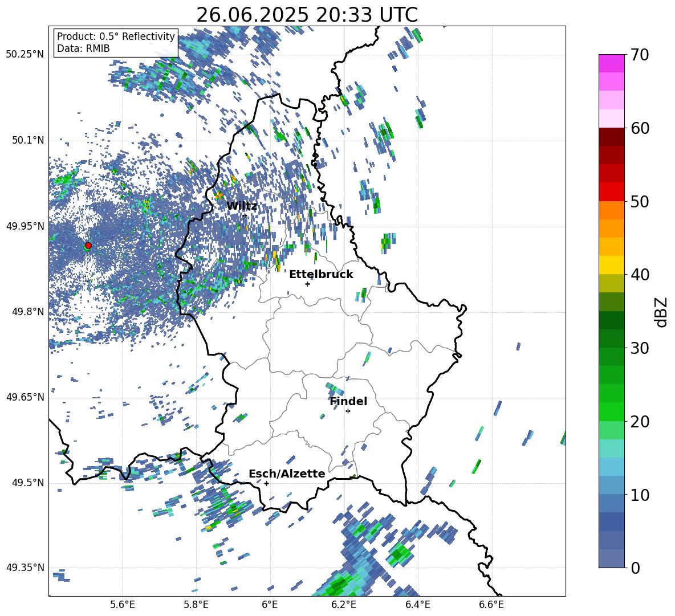This screenshot has width=675, height=616.
Task: Click the 49.8°N latitude label
Action: click(27, 312)
